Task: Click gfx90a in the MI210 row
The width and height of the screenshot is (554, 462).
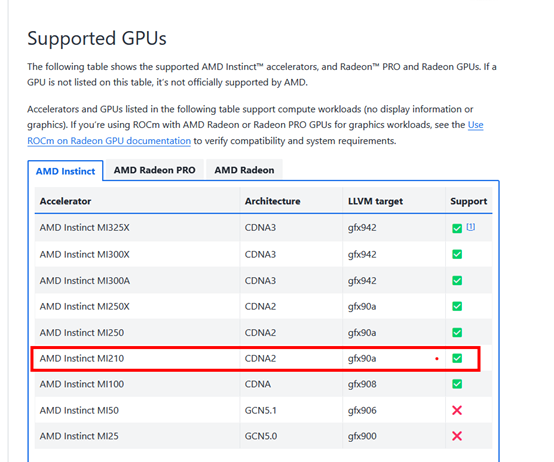Action: tap(362, 359)
